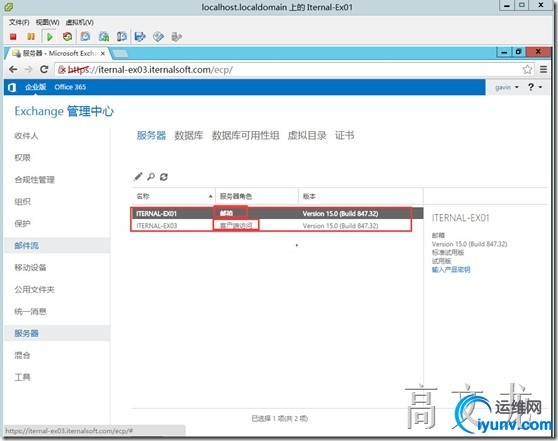Open the 视图(W) menu
Viewport: 558px width, 441px height.
[x=47, y=22]
